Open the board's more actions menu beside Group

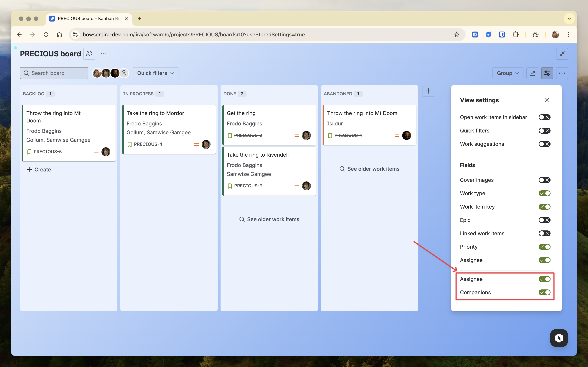coord(562,73)
